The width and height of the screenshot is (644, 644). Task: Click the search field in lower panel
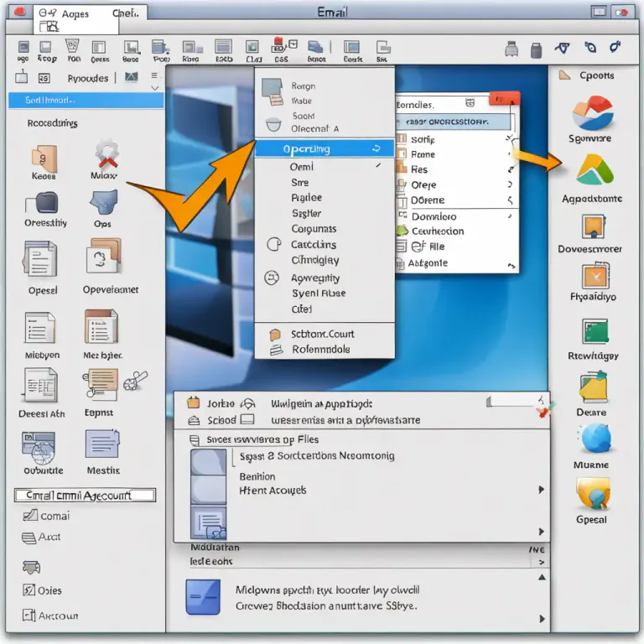coord(512,402)
